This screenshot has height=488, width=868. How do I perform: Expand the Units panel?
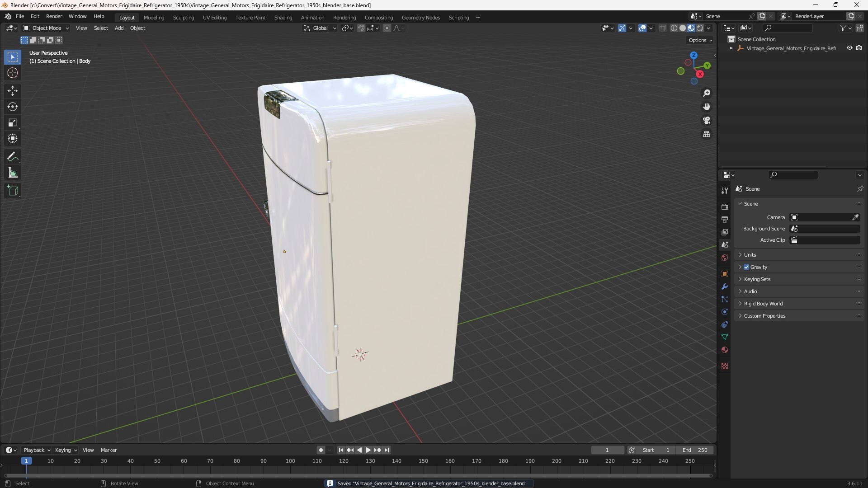coord(799,255)
